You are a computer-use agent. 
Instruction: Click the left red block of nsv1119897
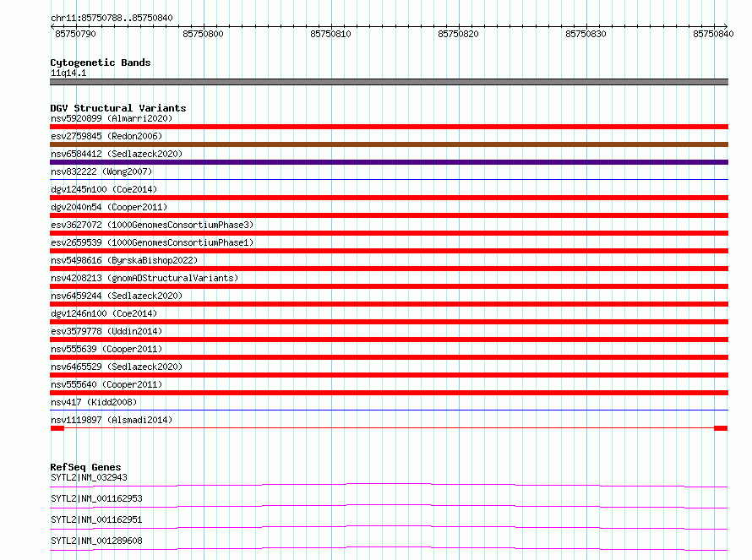57,428
